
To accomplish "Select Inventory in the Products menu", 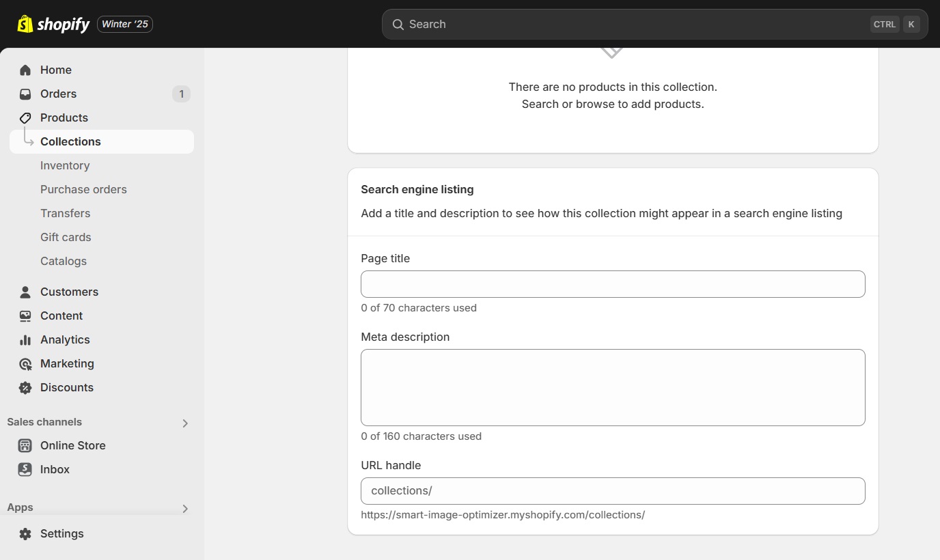I will 65,165.
